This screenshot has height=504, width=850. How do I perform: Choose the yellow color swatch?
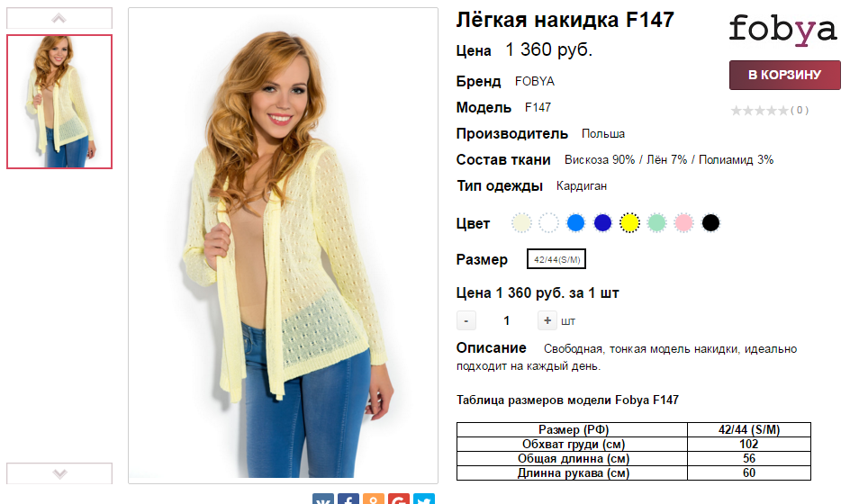629,222
